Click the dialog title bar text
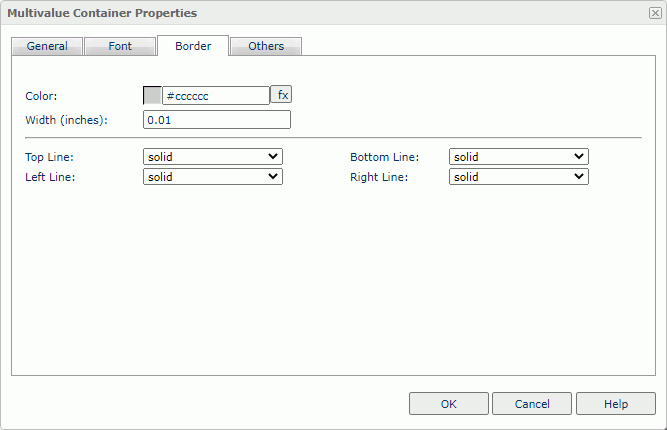 (x=102, y=13)
